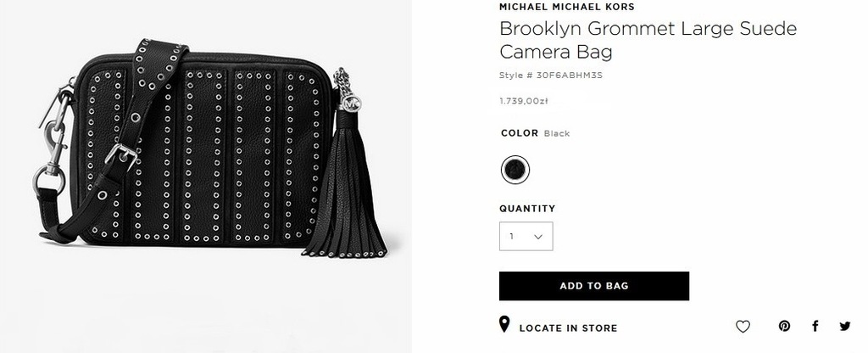Open MICHAEL MICHAEL KORS brand link
Viewport: 868px width, 353px height.
[567, 7]
